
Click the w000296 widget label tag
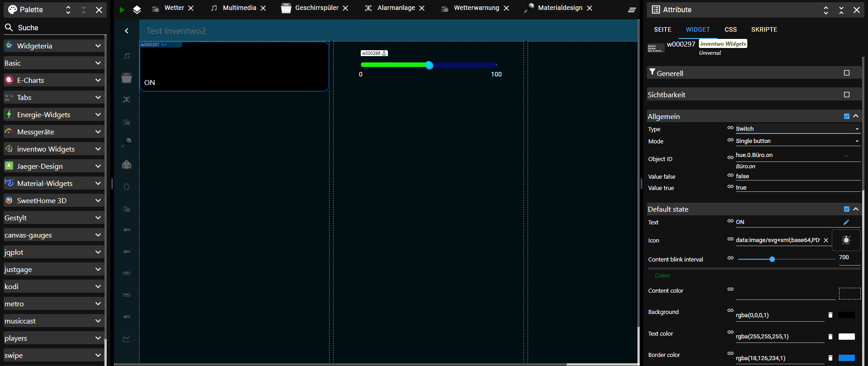(x=374, y=53)
